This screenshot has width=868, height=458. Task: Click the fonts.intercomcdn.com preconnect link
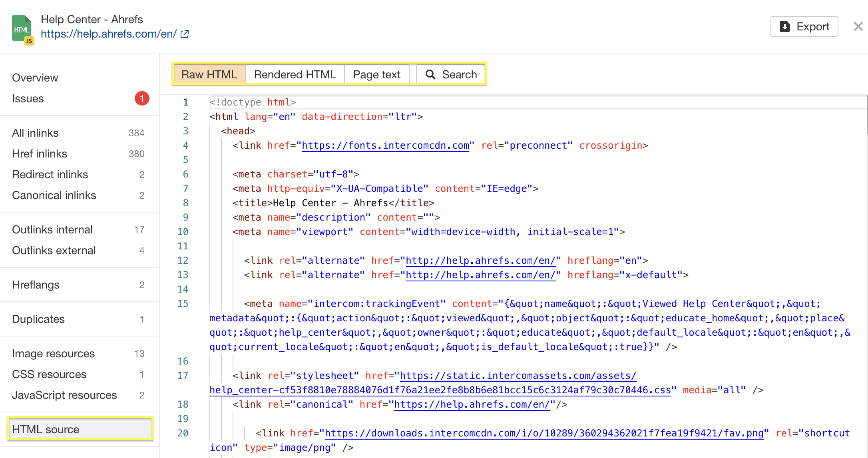click(385, 145)
